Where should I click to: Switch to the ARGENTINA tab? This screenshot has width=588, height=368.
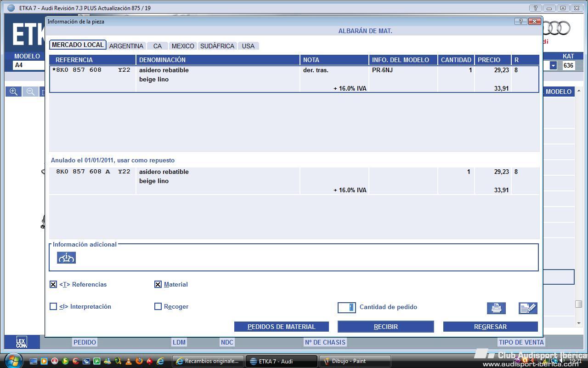(126, 46)
